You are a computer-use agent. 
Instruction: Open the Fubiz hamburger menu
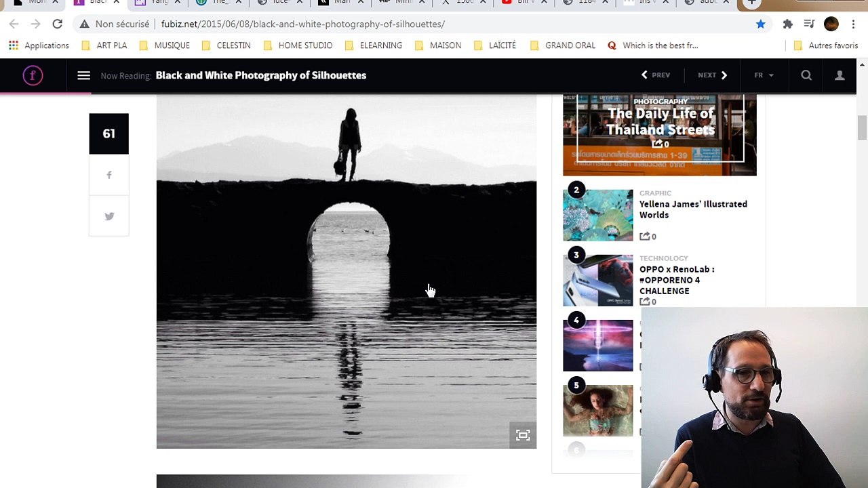(83, 75)
